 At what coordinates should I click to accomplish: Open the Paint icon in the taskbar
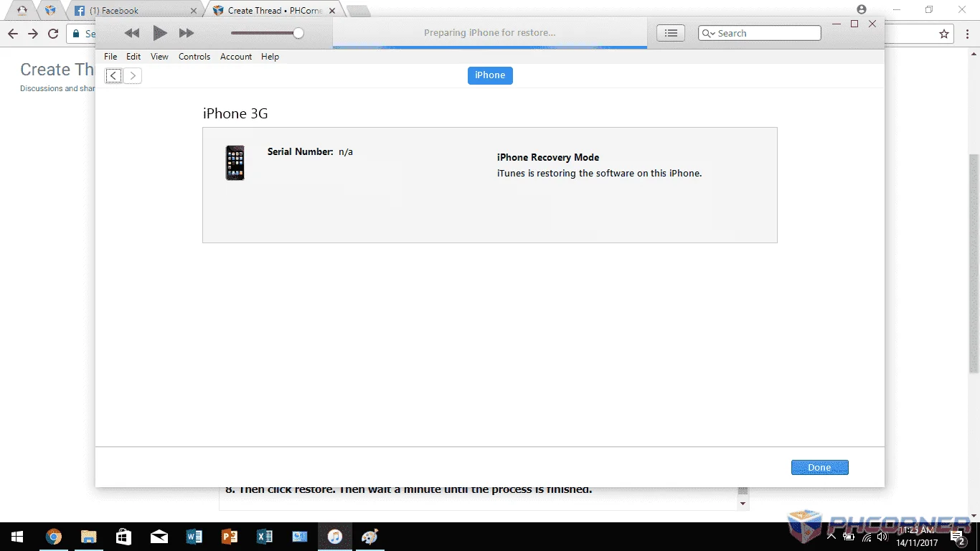369,537
